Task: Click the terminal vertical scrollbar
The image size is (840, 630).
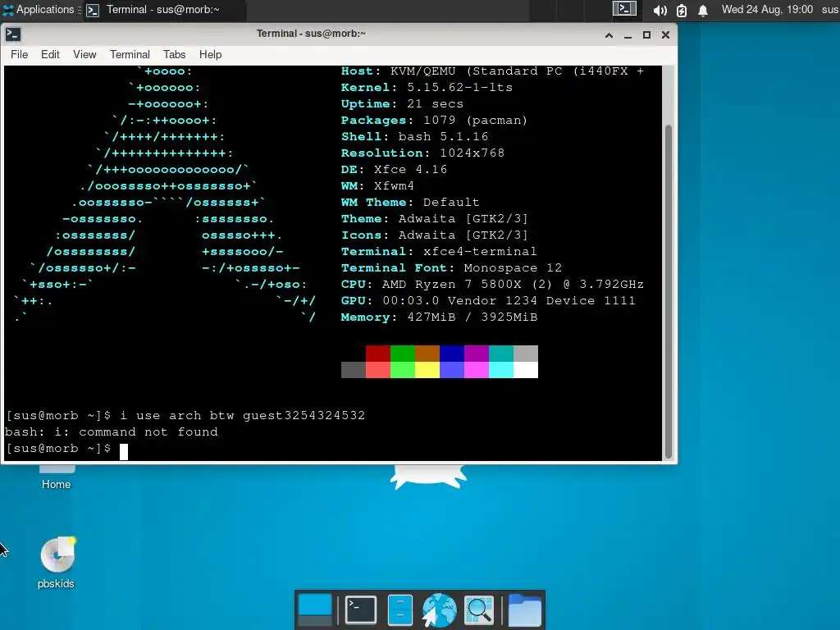Action: pos(668,291)
